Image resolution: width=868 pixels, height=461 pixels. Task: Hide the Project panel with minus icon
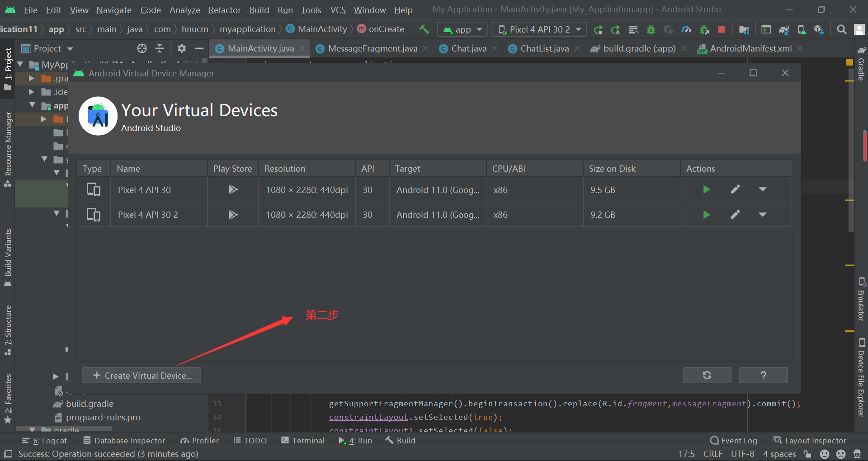coord(199,48)
